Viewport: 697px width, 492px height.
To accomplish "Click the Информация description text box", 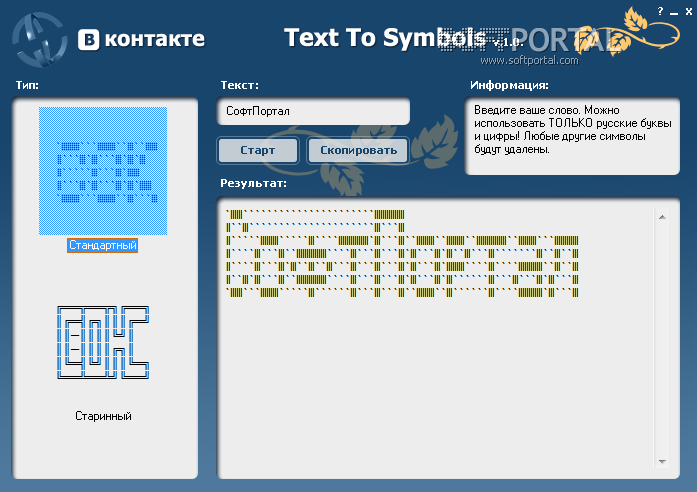I will (x=572, y=136).
